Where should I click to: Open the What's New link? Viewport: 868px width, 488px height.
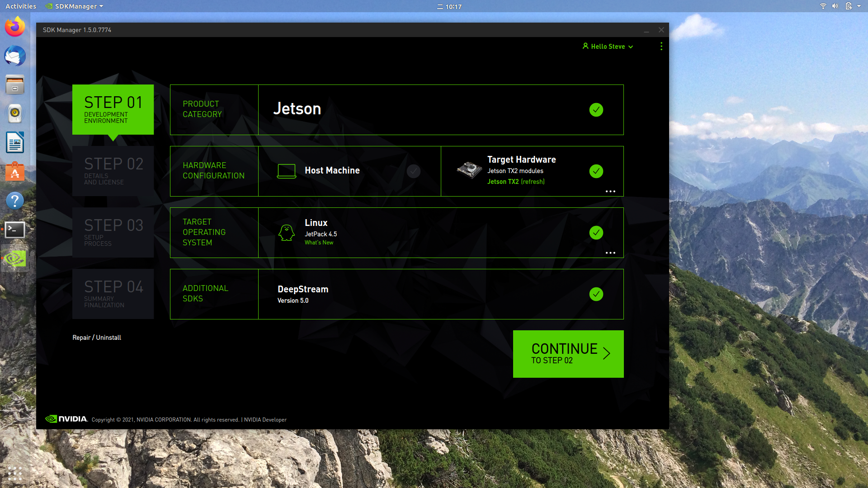click(319, 243)
